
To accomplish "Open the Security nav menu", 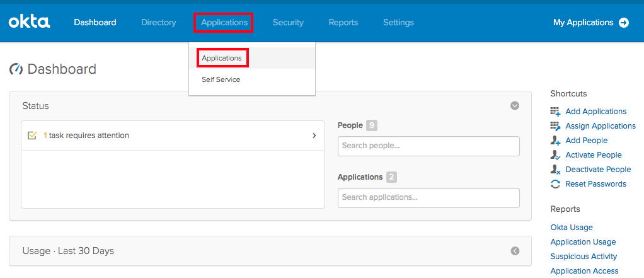I will [x=288, y=23].
